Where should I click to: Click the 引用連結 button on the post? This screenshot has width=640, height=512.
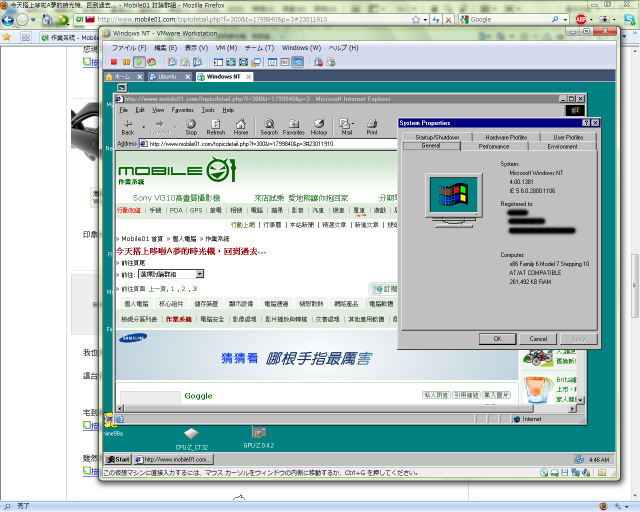(466, 395)
